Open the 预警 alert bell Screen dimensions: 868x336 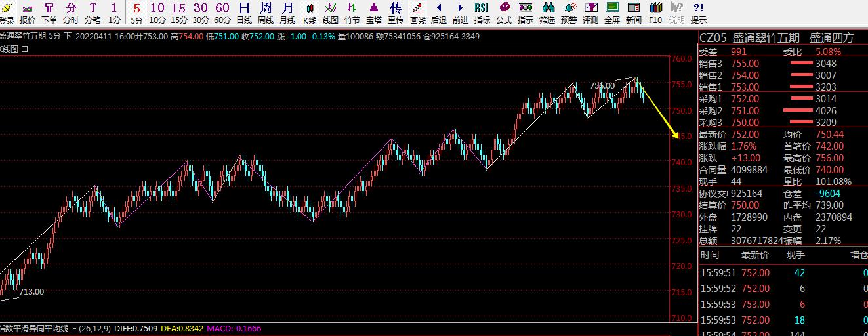[x=569, y=12]
